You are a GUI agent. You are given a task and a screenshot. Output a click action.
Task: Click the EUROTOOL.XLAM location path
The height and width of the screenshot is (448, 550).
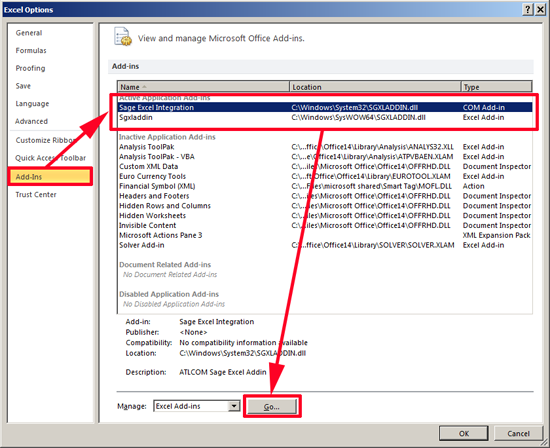pyautogui.click(x=371, y=176)
